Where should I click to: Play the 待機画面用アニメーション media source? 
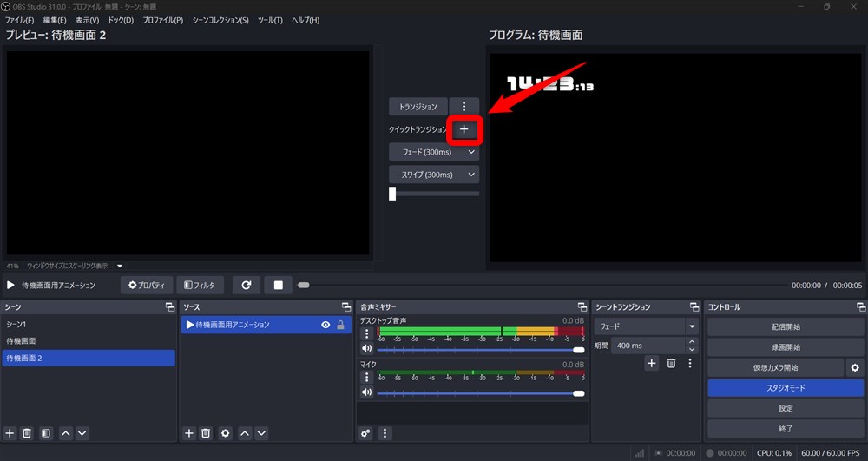point(10,285)
